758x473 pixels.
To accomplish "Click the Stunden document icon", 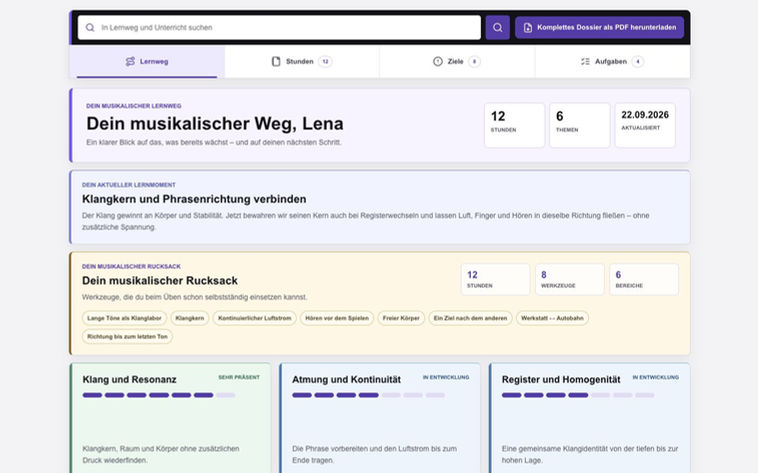I will 276,61.
